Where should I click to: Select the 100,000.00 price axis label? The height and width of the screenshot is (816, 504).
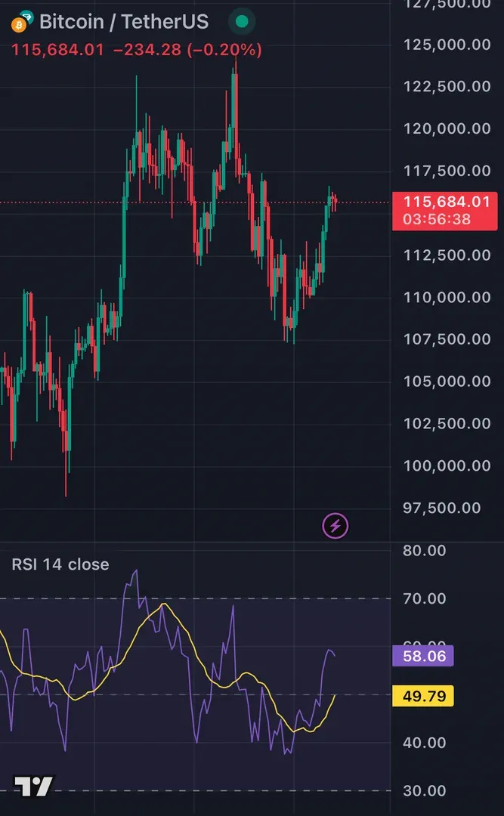[447, 465]
